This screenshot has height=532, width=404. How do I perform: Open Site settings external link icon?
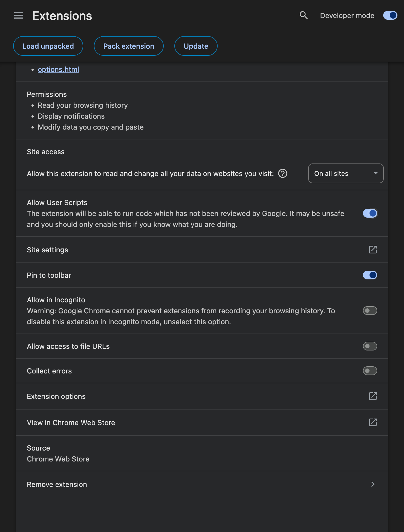[373, 250]
